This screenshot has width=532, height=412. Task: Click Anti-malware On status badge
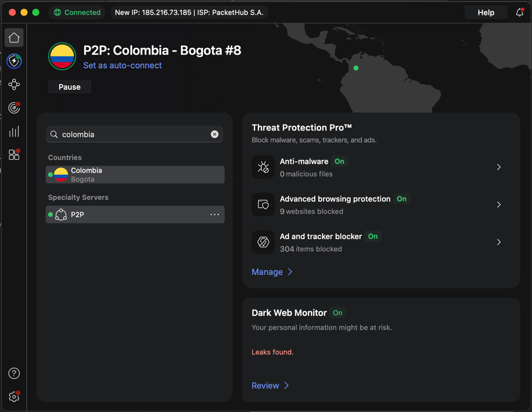point(339,161)
